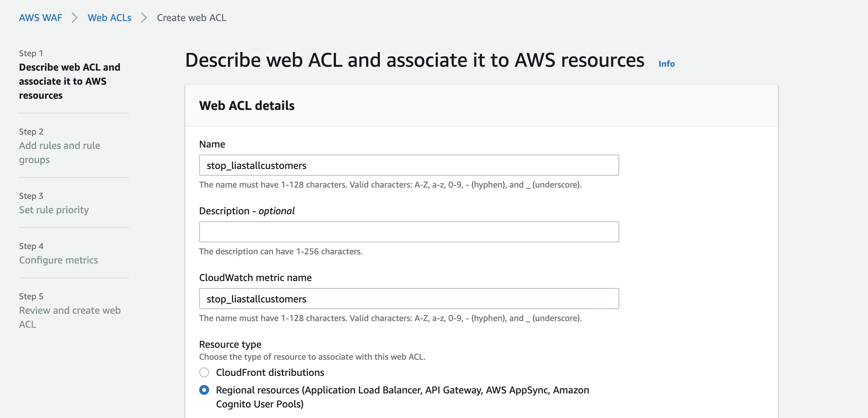Open the Web ACLs breadcrumb link
This screenshot has height=418, width=868.
coord(109,18)
